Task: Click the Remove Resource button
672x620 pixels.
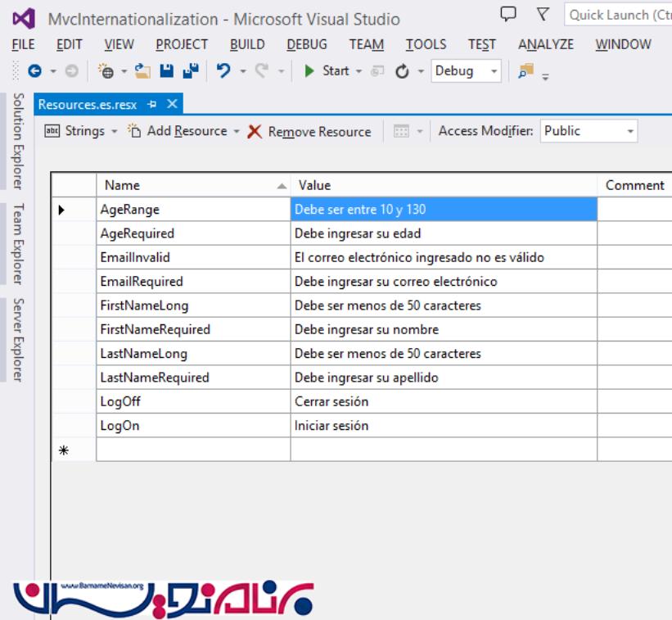Action: pyautogui.click(x=309, y=131)
